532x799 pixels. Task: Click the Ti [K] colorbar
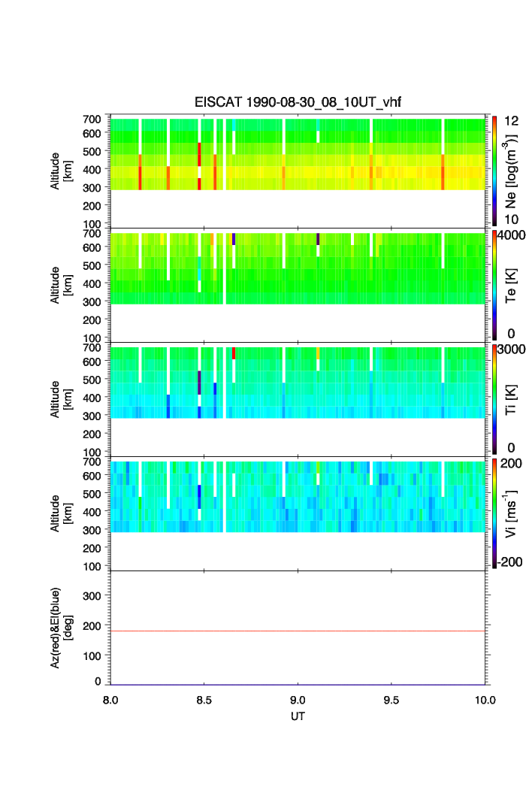click(494, 399)
